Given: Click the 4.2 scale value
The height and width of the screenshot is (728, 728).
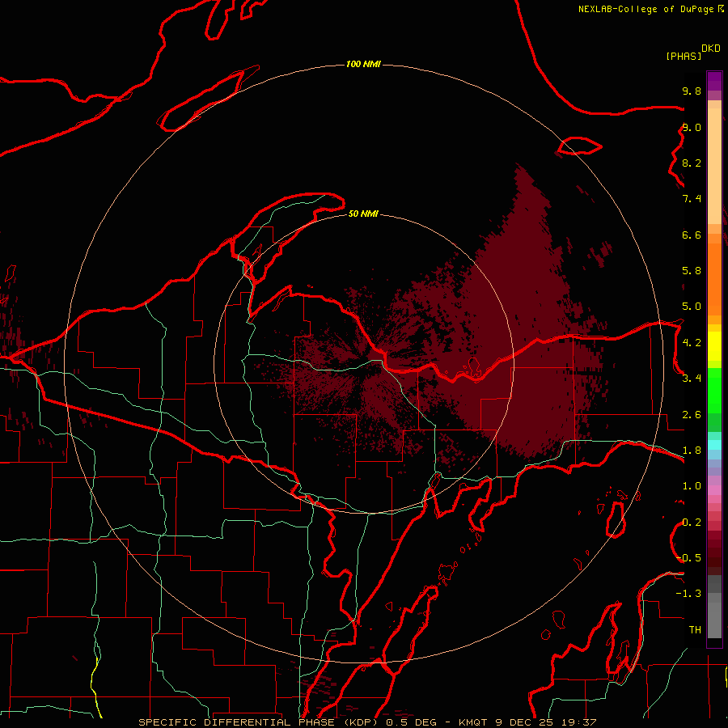Looking at the screenshot, I should pos(692,343).
